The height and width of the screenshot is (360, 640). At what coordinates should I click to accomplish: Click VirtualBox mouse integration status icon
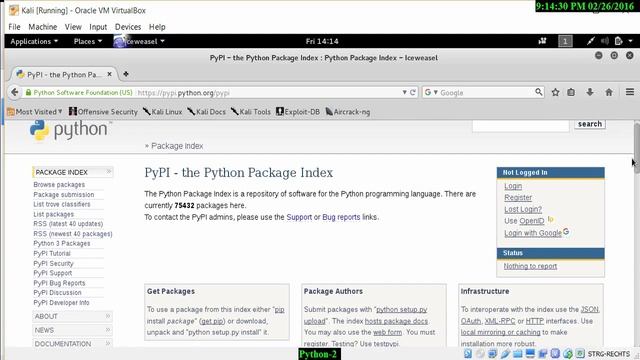click(568, 353)
